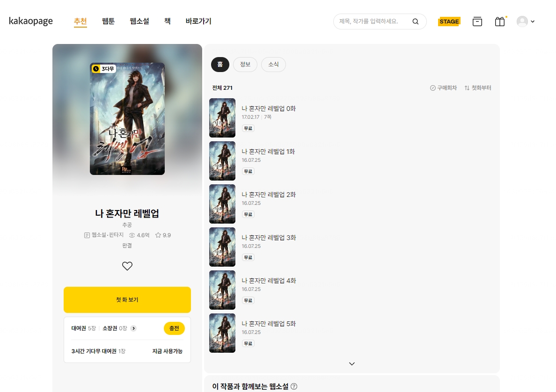Open the thumbnail for 나 혼자만 레벨업 0화
Viewport: 556px width, 392px height.
[x=222, y=117]
